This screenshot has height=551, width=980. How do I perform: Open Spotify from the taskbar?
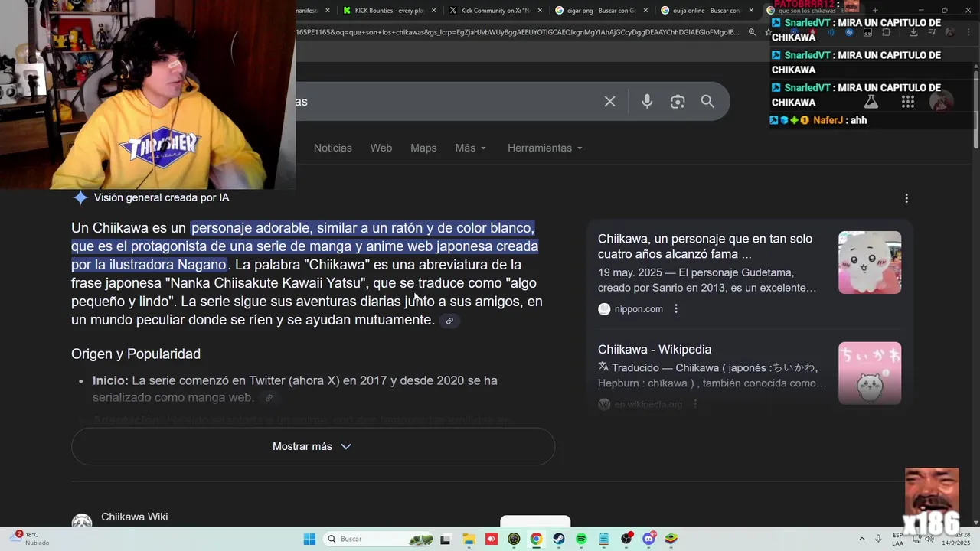click(581, 539)
